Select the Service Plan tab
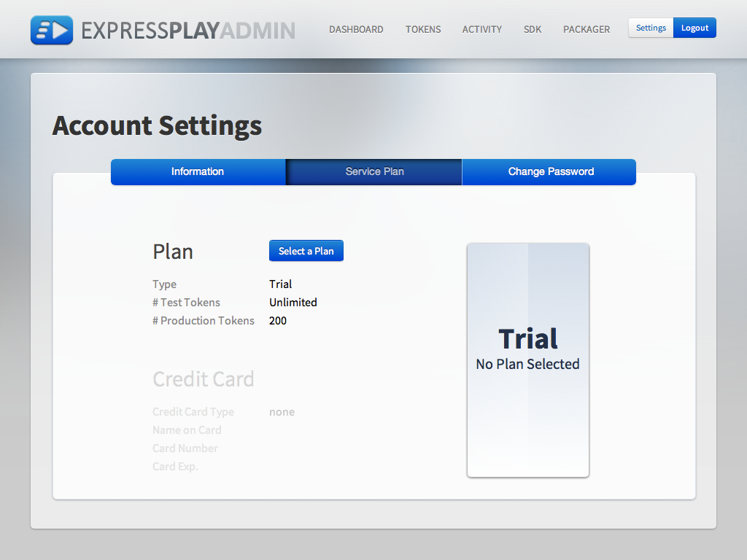The width and height of the screenshot is (747, 560). tap(374, 172)
